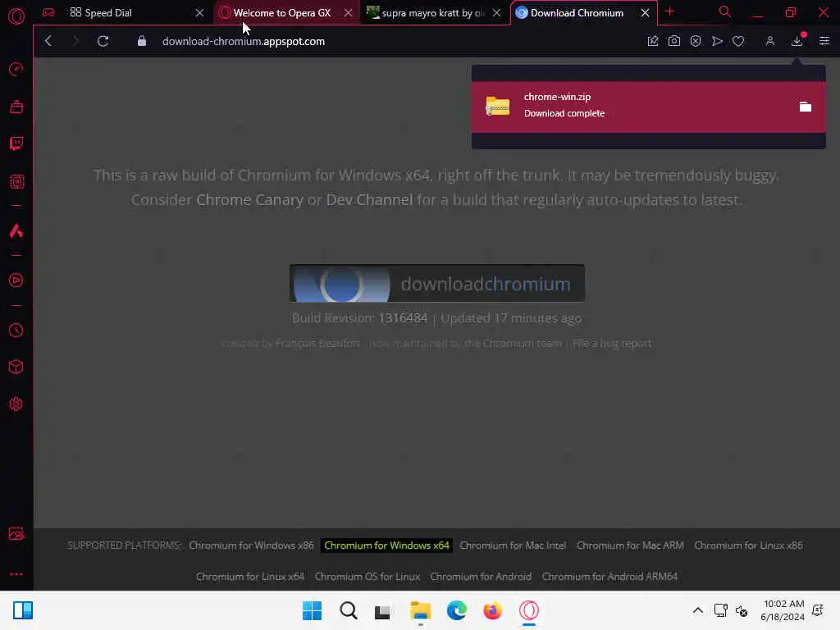Click the address bar URL field
Viewport: 840px width, 630px height.
[x=243, y=41]
